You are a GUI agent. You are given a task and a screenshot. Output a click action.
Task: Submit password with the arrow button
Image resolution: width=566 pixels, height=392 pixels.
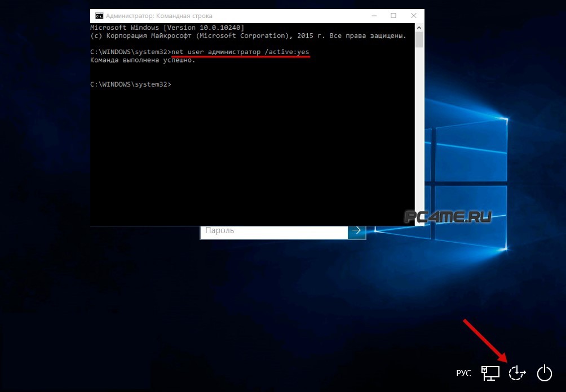[x=357, y=231]
